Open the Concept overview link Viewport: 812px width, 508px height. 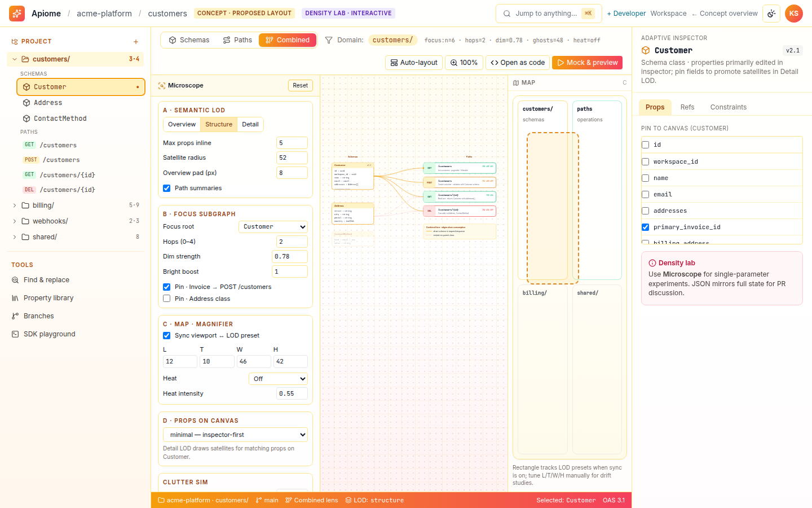pyautogui.click(x=725, y=14)
